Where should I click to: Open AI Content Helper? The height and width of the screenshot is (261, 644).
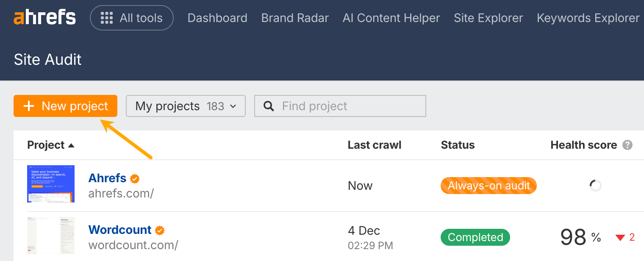(391, 18)
